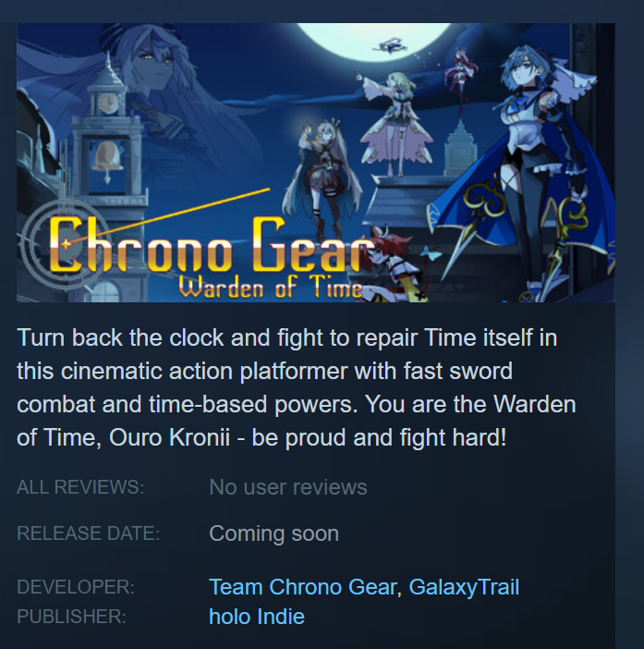Click the small flying figure before the moon

(x=391, y=45)
